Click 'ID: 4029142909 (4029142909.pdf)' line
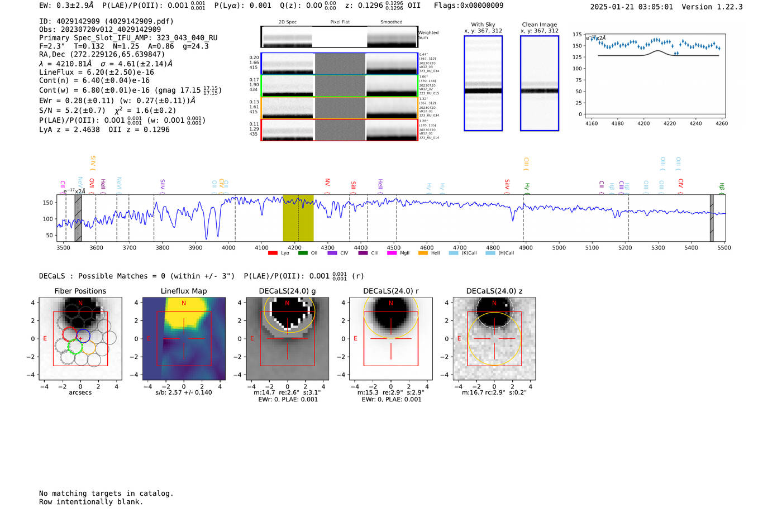 pos(106,21)
